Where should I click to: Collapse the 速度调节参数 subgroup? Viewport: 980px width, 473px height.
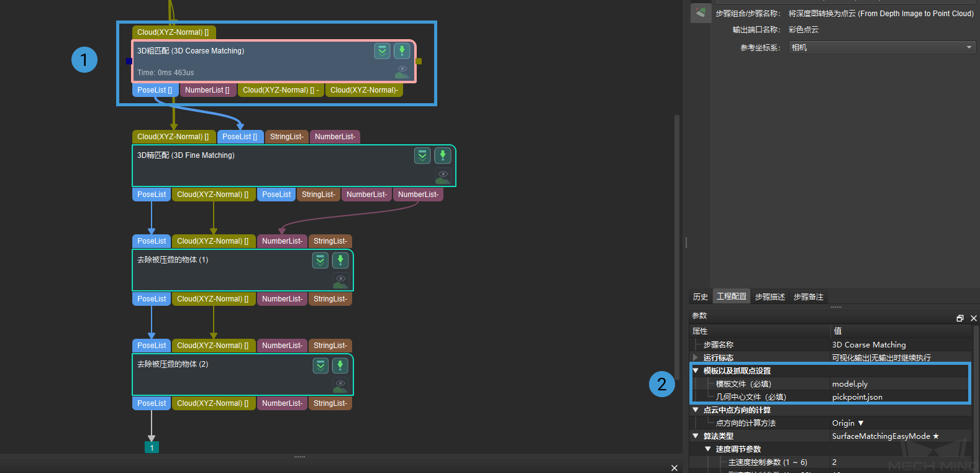pos(708,449)
